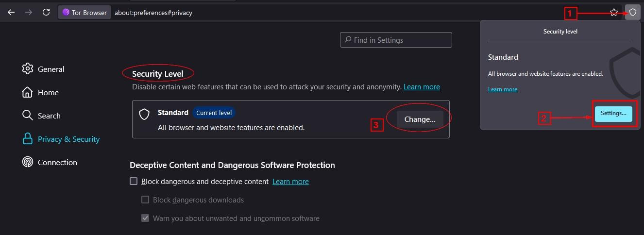Open Connection settings onion icon
This screenshot has width=644, height=235.
[28, 162]
